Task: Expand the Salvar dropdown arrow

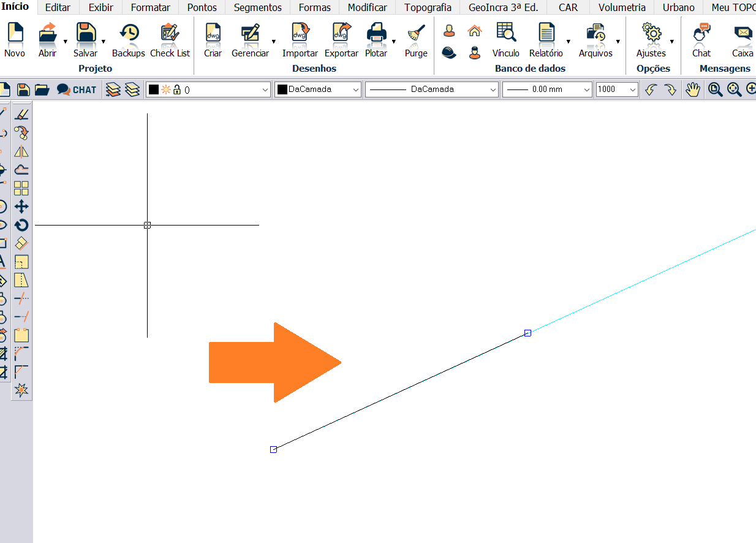Action: pyautogui.click(x=103, y=42)
